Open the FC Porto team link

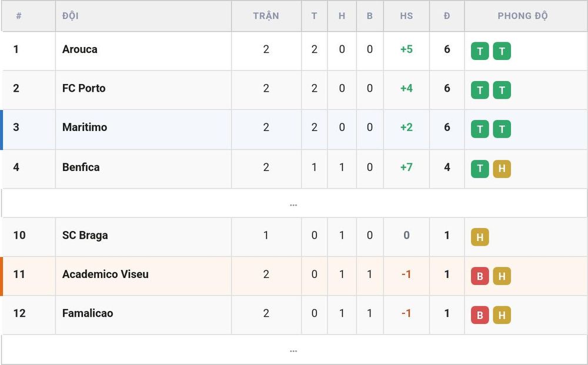click(x=83, y=88)
